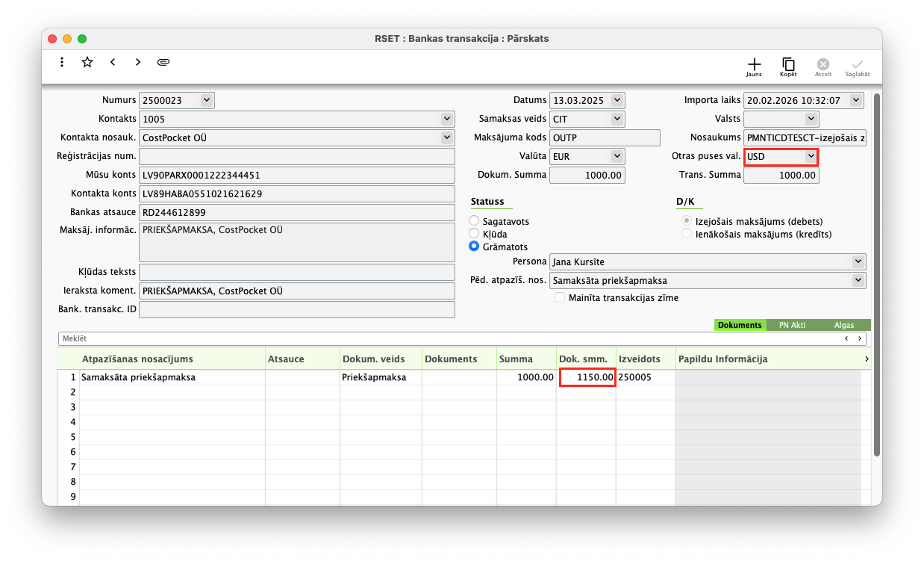Duplicate record using Kopēt icon
The image size is (924, 561).
788,66
